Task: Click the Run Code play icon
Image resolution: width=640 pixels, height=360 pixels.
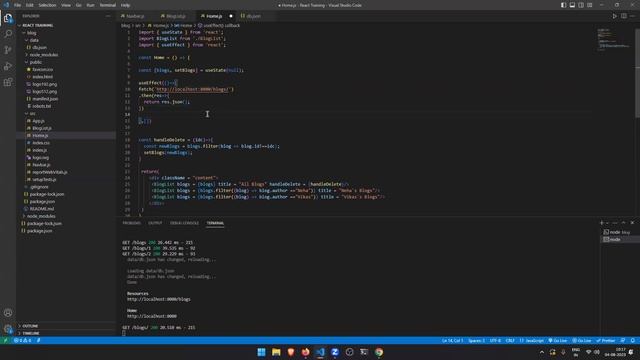Action: tap(614, 16)
